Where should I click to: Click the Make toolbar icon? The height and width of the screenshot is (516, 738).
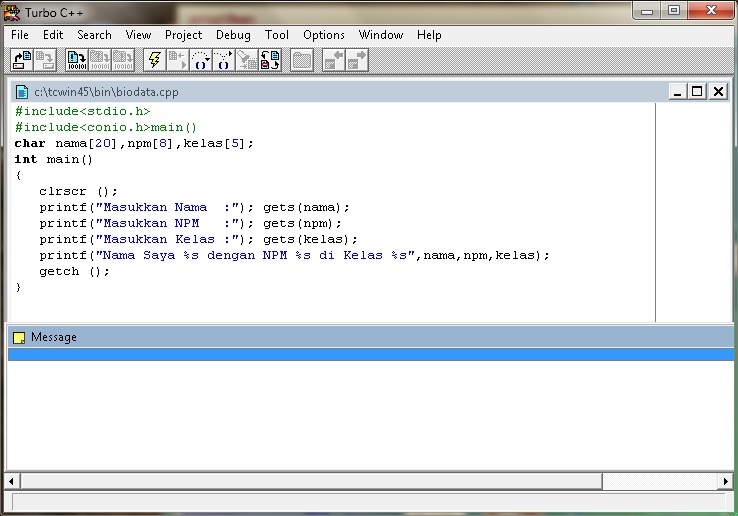pyautogui.click(x=100, y=60)
